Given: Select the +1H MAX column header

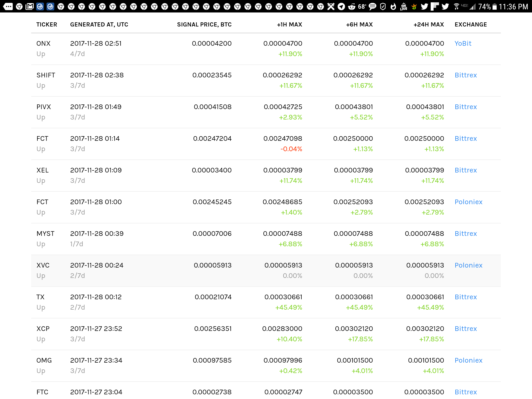Looking at the screenshot, I should (x=289, y=24).
